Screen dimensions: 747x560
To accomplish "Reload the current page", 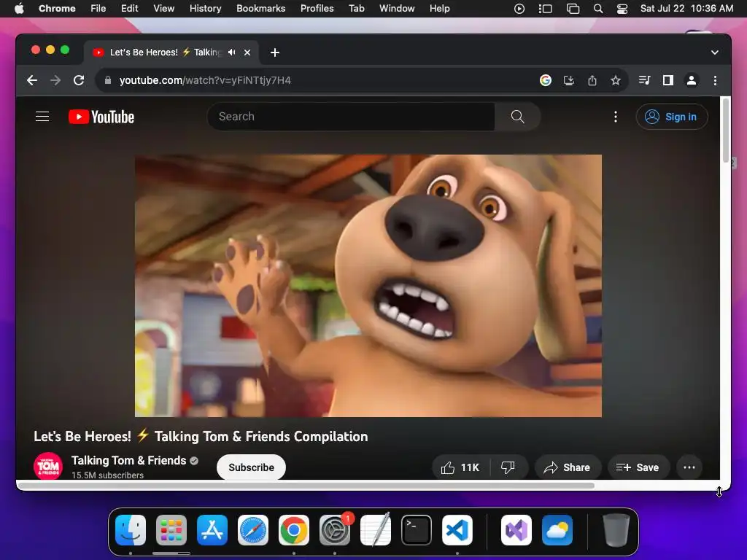I will (79, 80).
